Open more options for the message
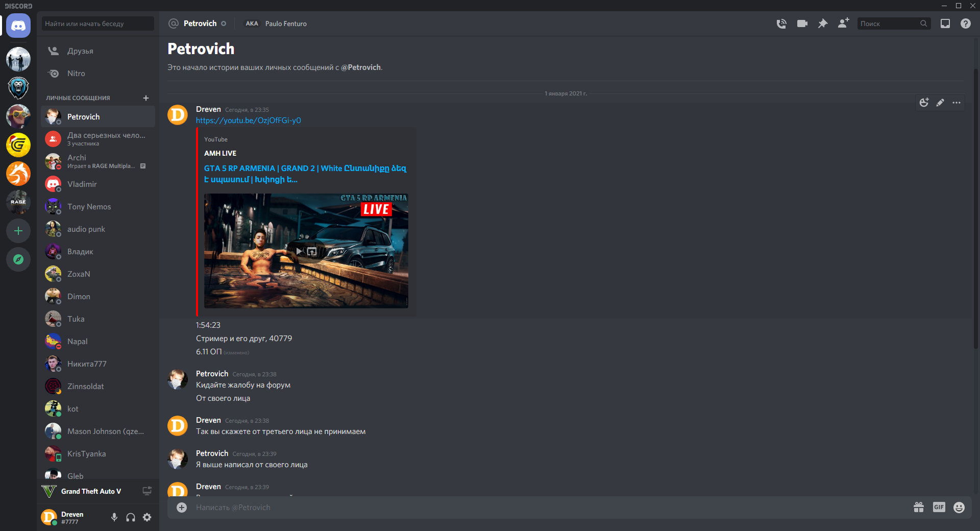 (957, 103)
